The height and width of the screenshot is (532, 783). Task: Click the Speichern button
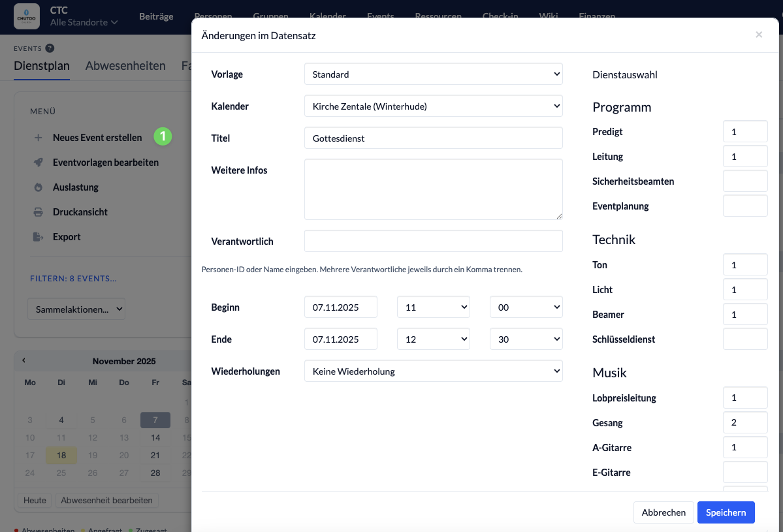point(726,512)
